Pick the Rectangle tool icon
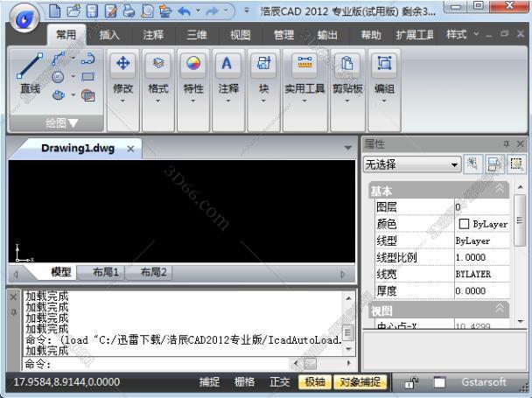532x398 pixels. pos(87,77)
